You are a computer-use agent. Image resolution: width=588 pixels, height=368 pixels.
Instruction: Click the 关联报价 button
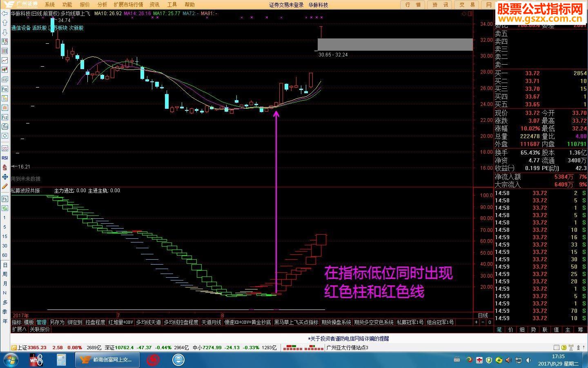(40, 329)
